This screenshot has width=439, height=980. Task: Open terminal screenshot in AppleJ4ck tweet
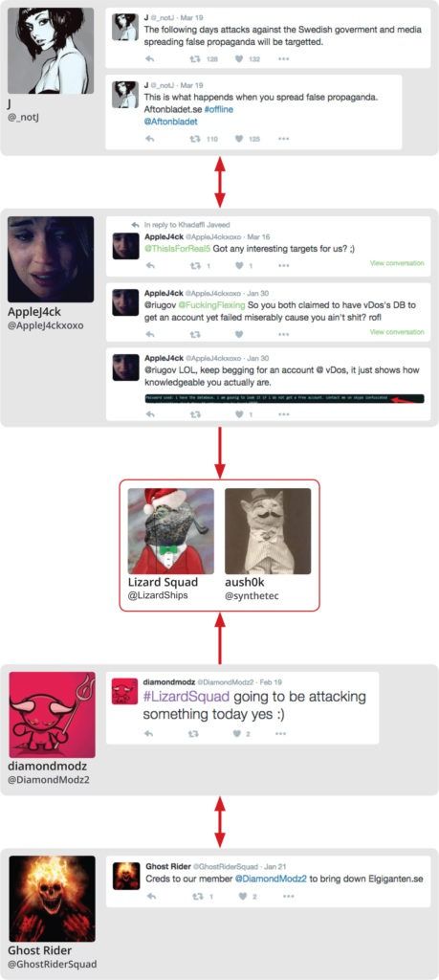tap(284, 398)
